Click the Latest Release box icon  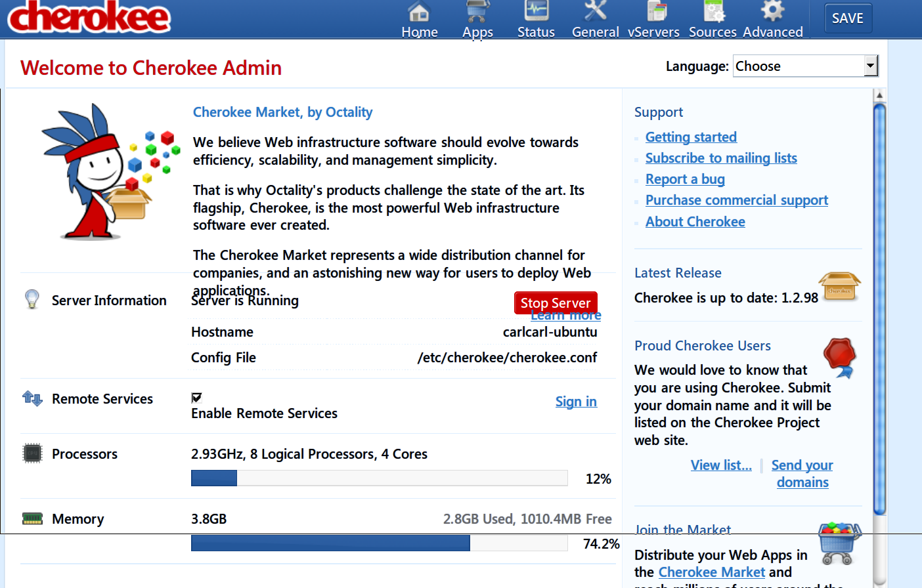tap(839, 286)
